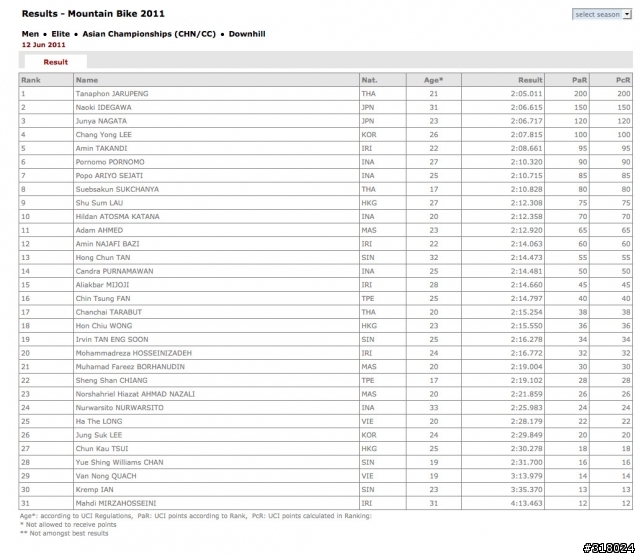Select rider Norshahriel Hiazat AHMAD NAZALI
Screen dimensions: 640x556
point(135,394)
